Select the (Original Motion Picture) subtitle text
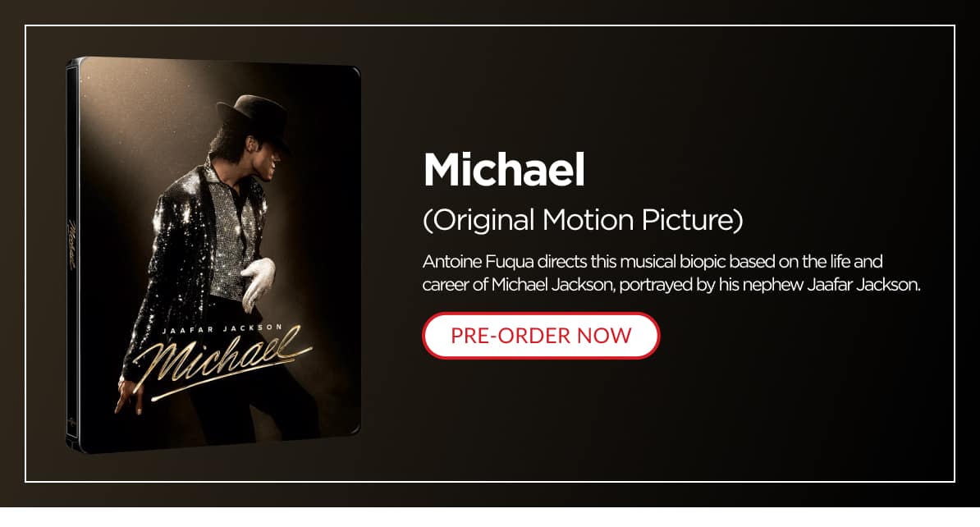 pyautogui.click(x=583, y=220)
